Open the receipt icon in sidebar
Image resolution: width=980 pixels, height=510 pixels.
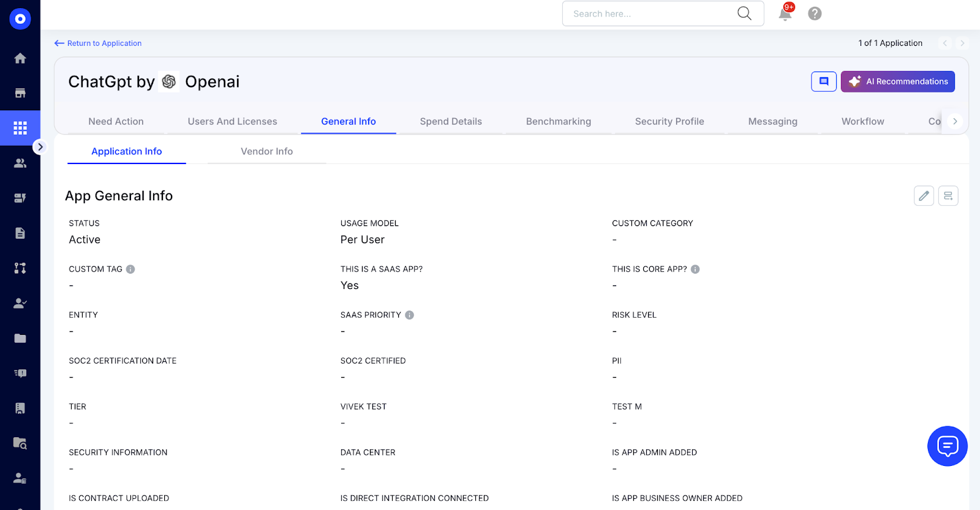tap(20, 408)
